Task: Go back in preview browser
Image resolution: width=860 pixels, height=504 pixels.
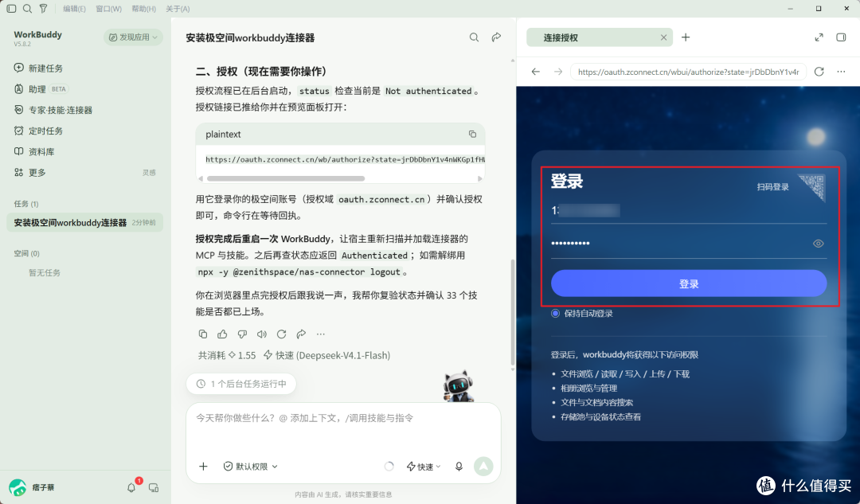Action: [536, 72]
